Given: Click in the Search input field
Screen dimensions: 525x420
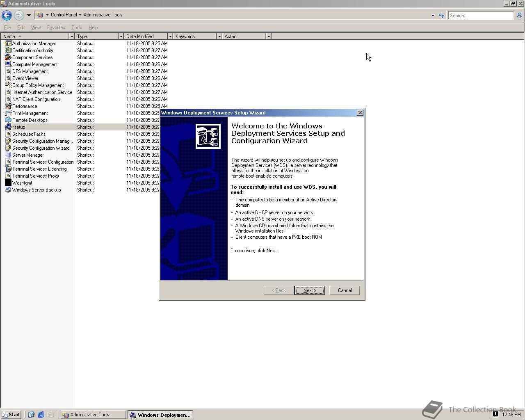Looking at the screenshot, I should coord(481,15).
